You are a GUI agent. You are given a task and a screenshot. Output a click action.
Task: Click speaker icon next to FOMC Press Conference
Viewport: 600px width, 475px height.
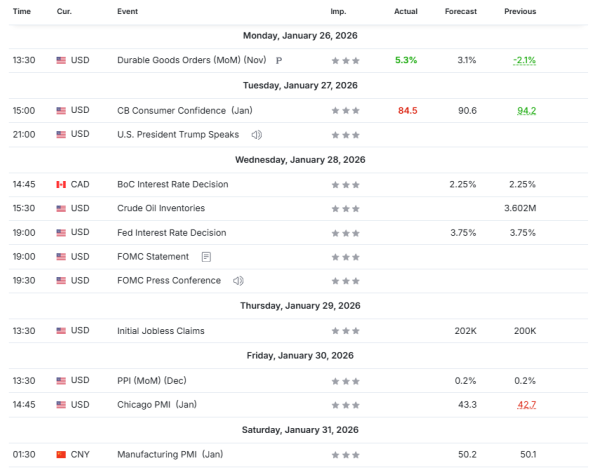click(238, 281)
